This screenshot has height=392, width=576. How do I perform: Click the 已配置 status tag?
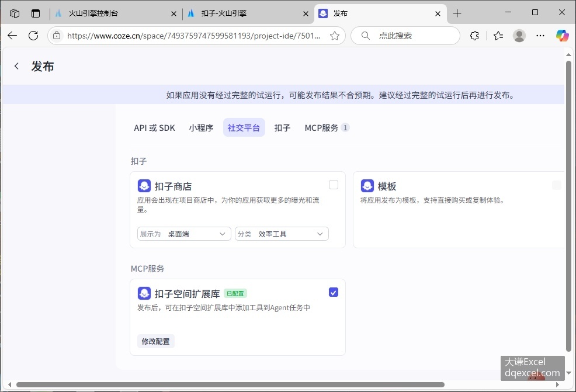click(x=235, y=293)
